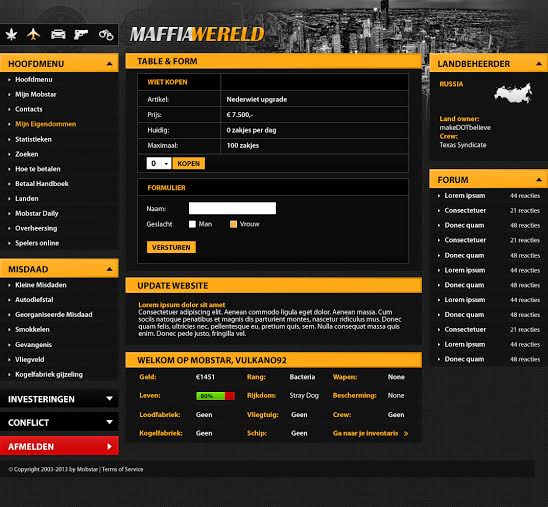Open the handcuffs icon

[x=106, y=35]
